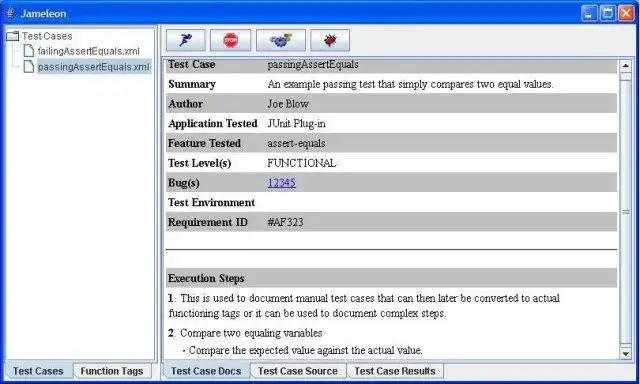Open the Test Case Docs tab
This screenshot has height=384, width=640.
click(206, 371)
